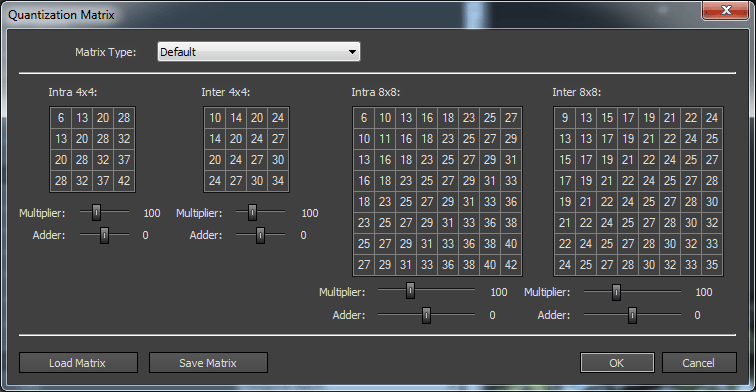Select Inter 8x8 bottom-right cell value 35
The height and width of the screenshot is (392, 756).
(x=712, y=265)
